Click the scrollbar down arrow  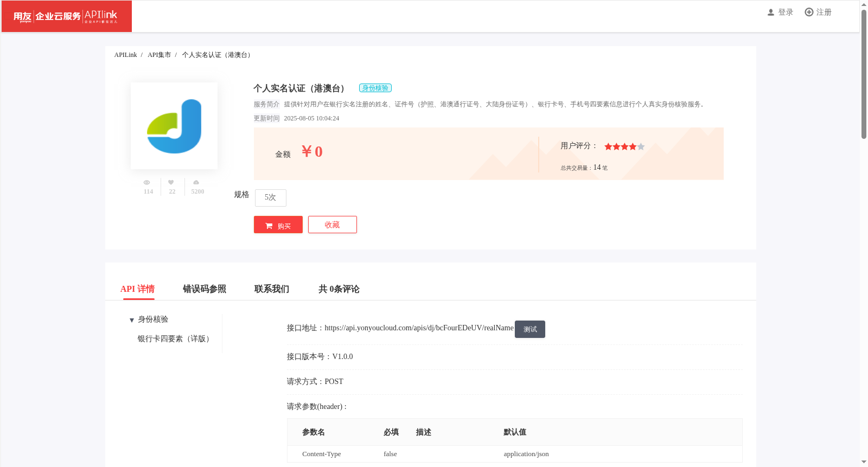[864, 462]
